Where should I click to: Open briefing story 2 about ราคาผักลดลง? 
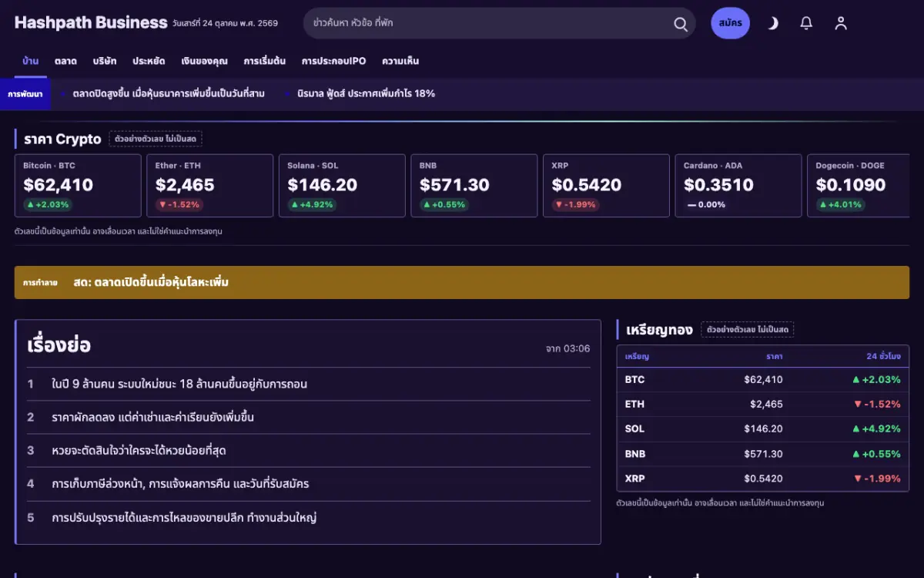pyautogui.click(x=309, y=417)
